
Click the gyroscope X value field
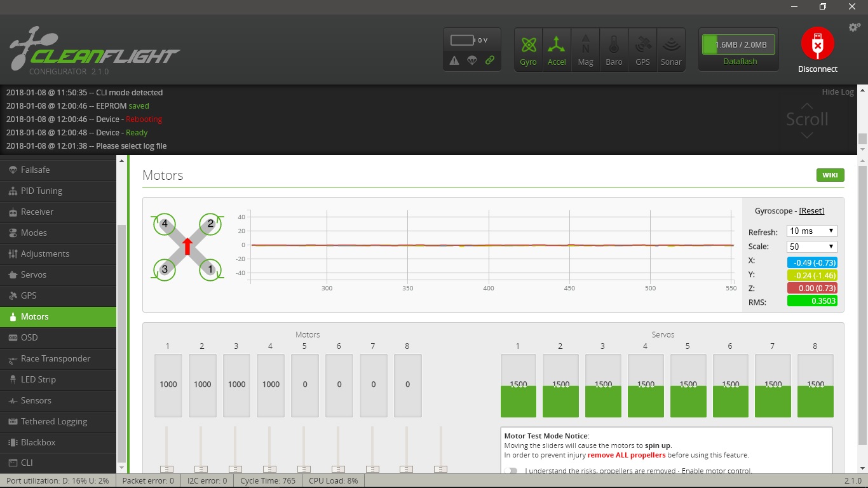click(812, 262)
